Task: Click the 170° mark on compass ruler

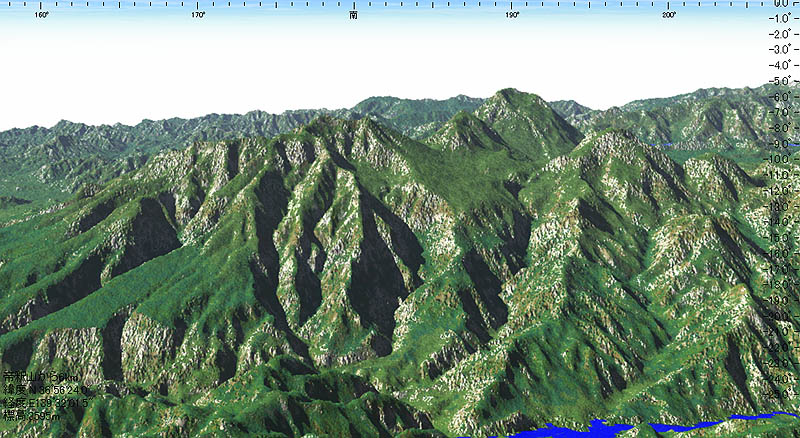Action: tap(198, 15)
